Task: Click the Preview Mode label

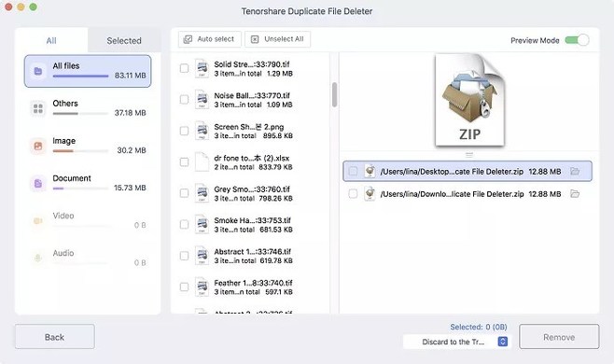Action: [535, 40]
